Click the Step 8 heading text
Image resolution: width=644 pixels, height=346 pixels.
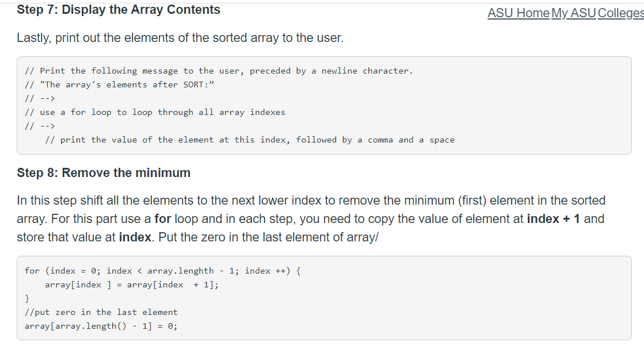[104, 172]
